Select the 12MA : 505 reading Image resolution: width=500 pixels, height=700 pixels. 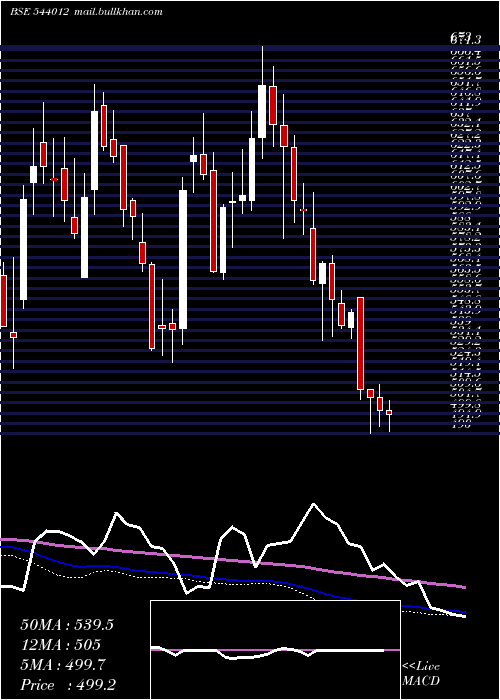coord(60,645)
